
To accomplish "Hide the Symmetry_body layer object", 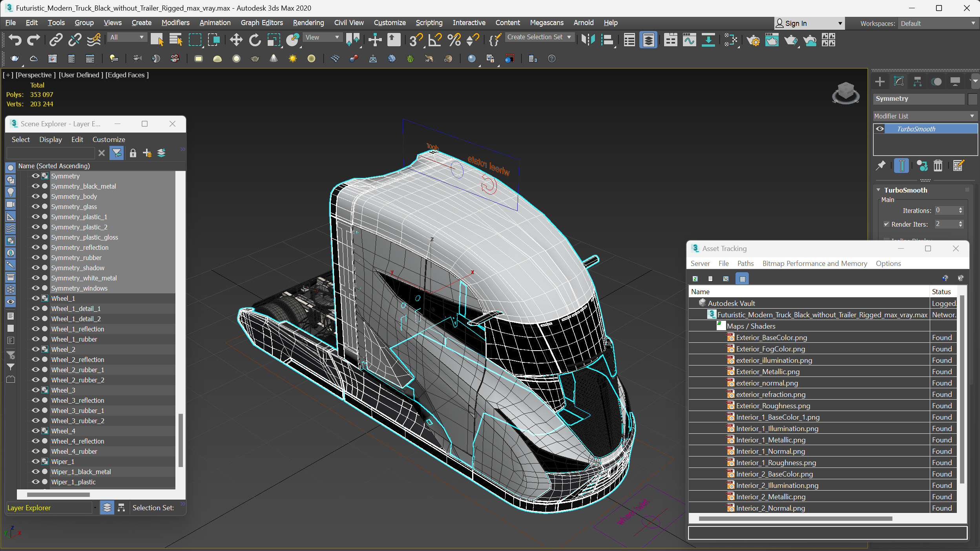I will click(x=35, y=196).
